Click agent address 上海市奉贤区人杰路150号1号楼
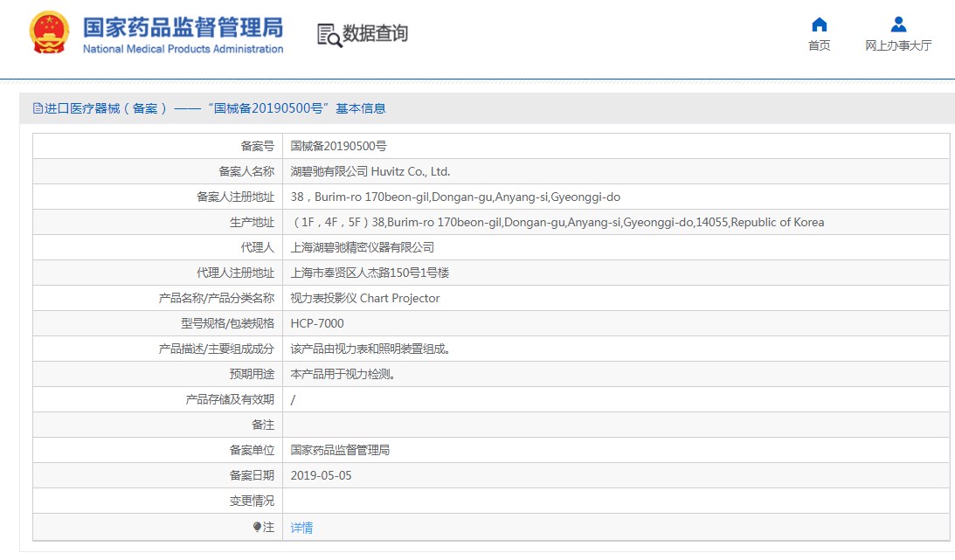The image size is (955, 560). (370, 273)
